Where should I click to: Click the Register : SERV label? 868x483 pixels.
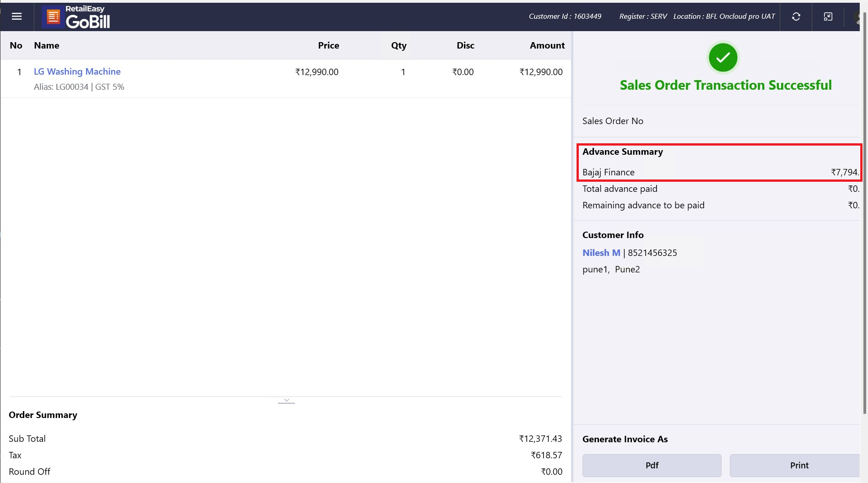point(643,16)
